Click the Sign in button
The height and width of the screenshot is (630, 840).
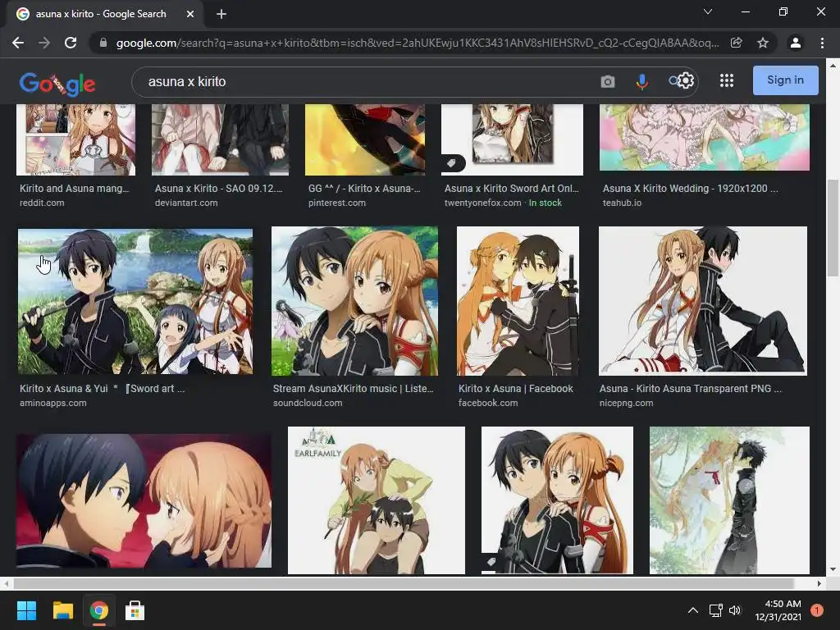click(785, 80)
